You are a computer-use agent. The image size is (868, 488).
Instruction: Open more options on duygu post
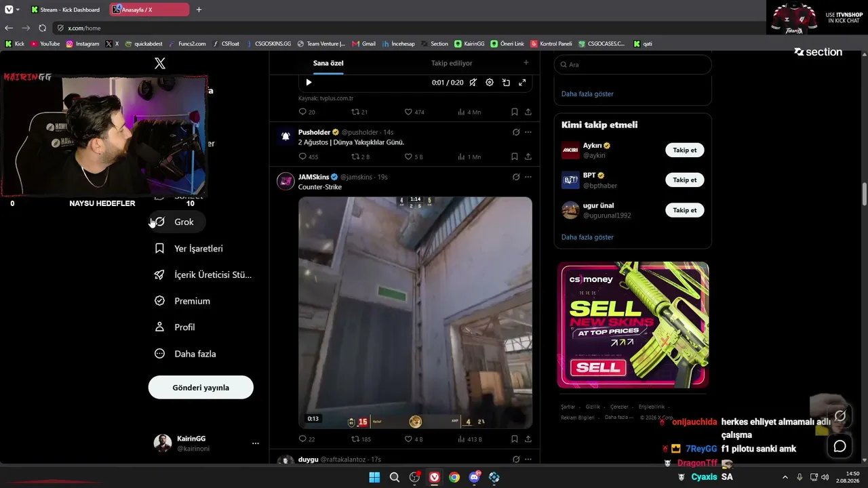528,460
